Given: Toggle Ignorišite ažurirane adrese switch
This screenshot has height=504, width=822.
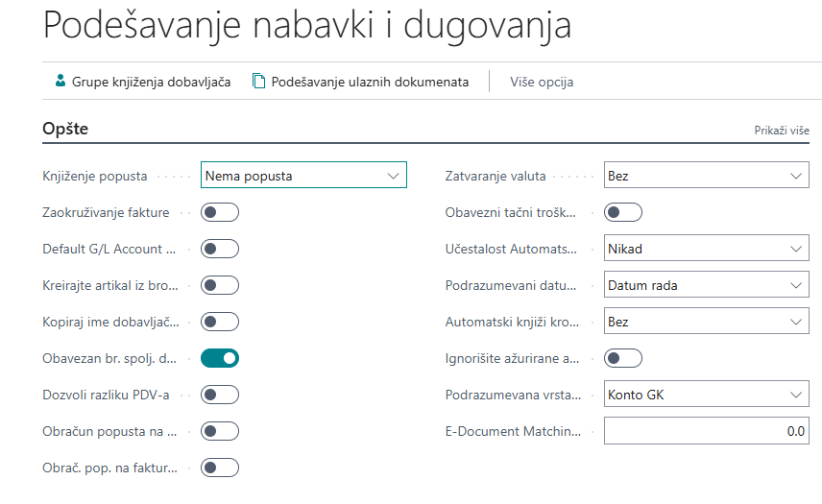Looking at the screenshot, I should point(623,358).
